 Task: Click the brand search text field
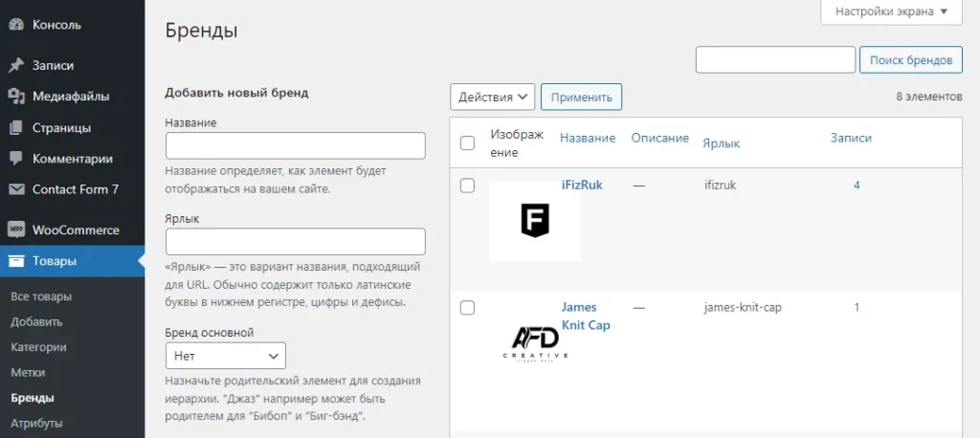775,60
